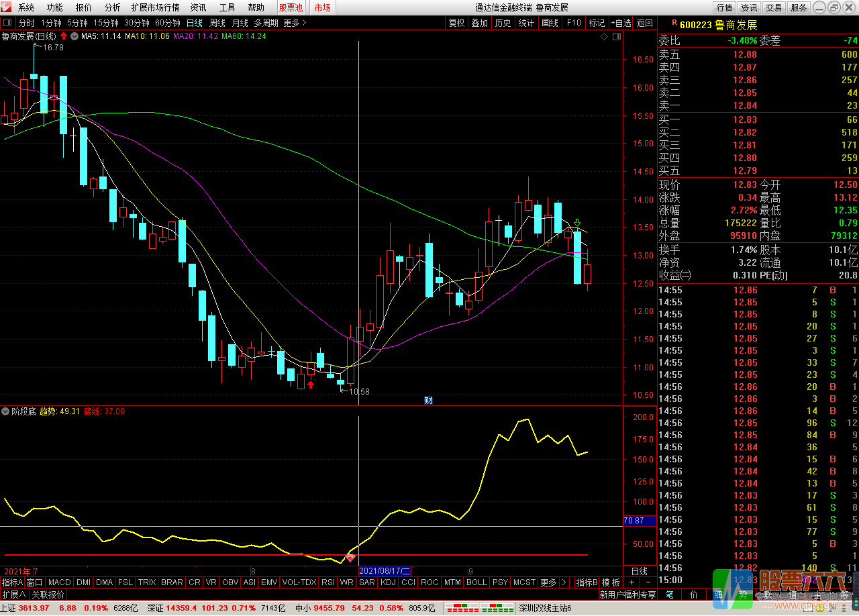859x616 pixels.
Task: Open the 指标B selector
Action: 587,582
